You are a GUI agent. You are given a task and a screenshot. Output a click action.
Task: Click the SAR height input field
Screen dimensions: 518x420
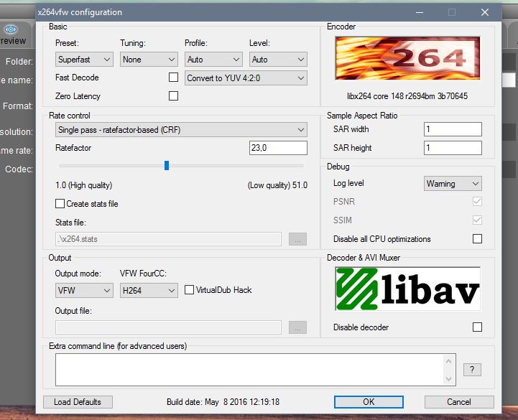point(453,148)
